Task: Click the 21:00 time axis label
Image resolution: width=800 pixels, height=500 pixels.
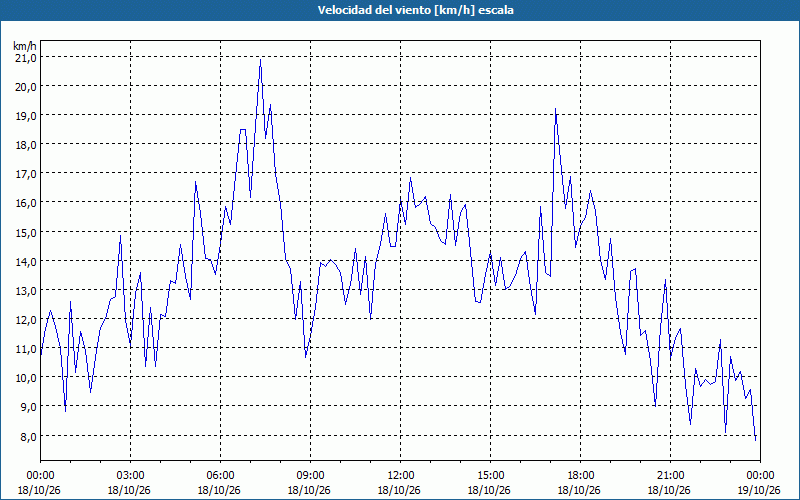Action: click(670, 476)
